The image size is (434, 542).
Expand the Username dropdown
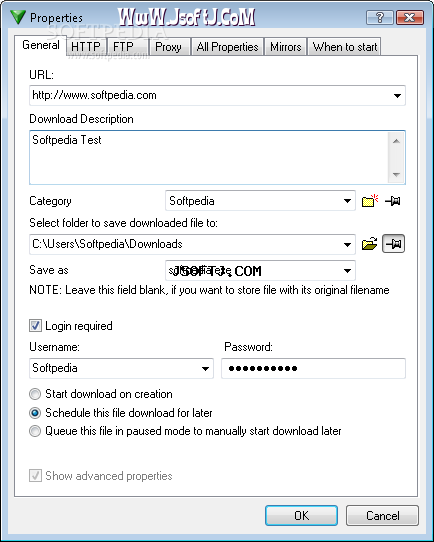(205, 368)
